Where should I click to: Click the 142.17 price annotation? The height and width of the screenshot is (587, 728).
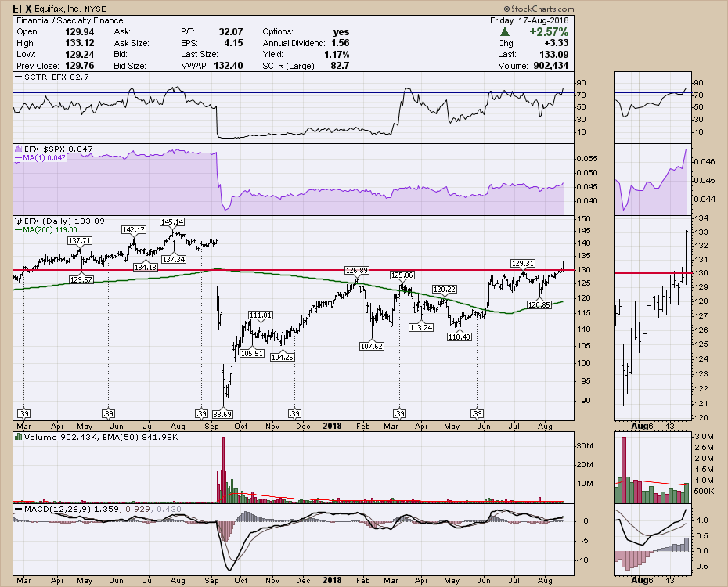tap(134, 229)
